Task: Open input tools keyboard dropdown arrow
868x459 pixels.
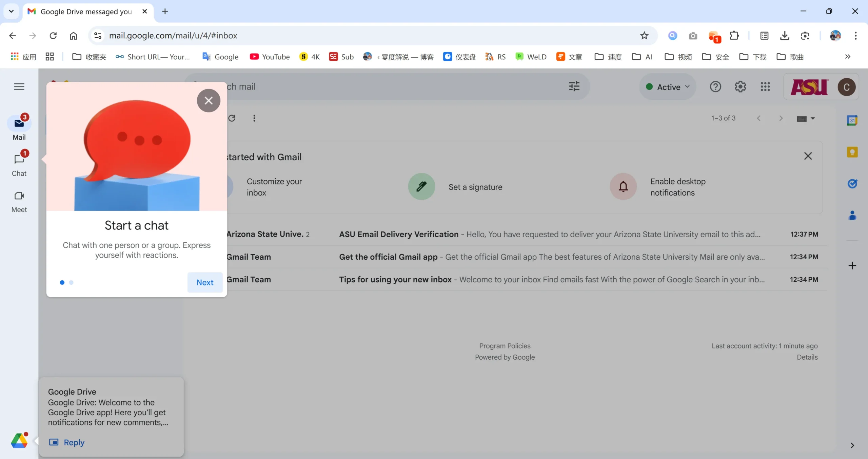Action: coord(812,118)
